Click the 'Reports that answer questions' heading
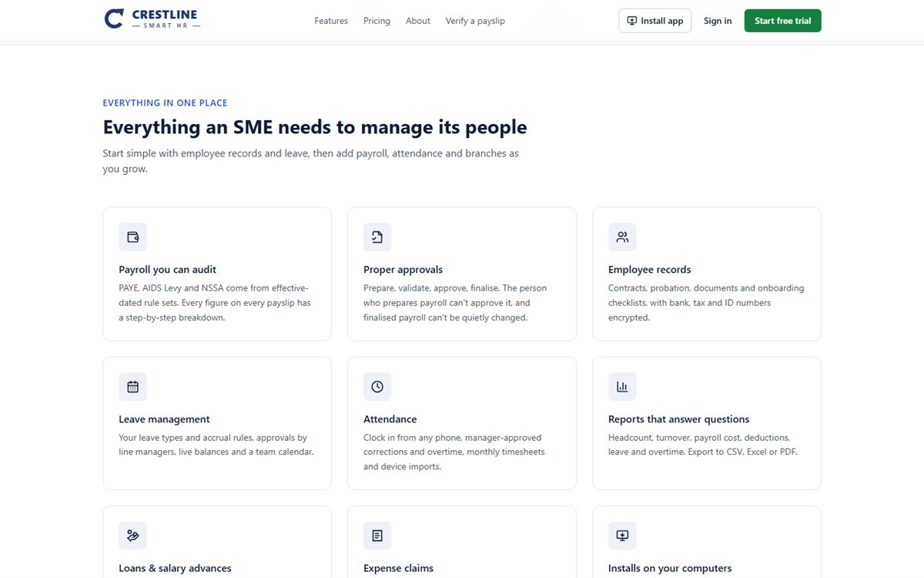The image size is (924, 578). 679,419
